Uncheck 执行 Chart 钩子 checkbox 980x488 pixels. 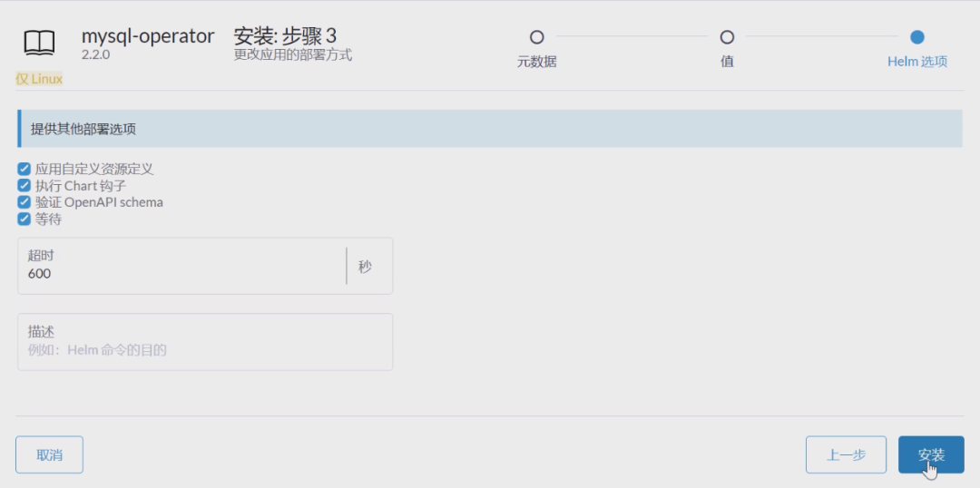point(24,186)
